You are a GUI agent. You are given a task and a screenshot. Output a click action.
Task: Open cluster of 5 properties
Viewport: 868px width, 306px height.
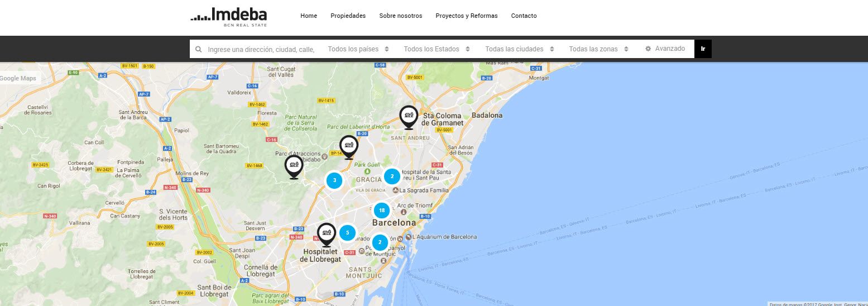click(x=347, y=232)
